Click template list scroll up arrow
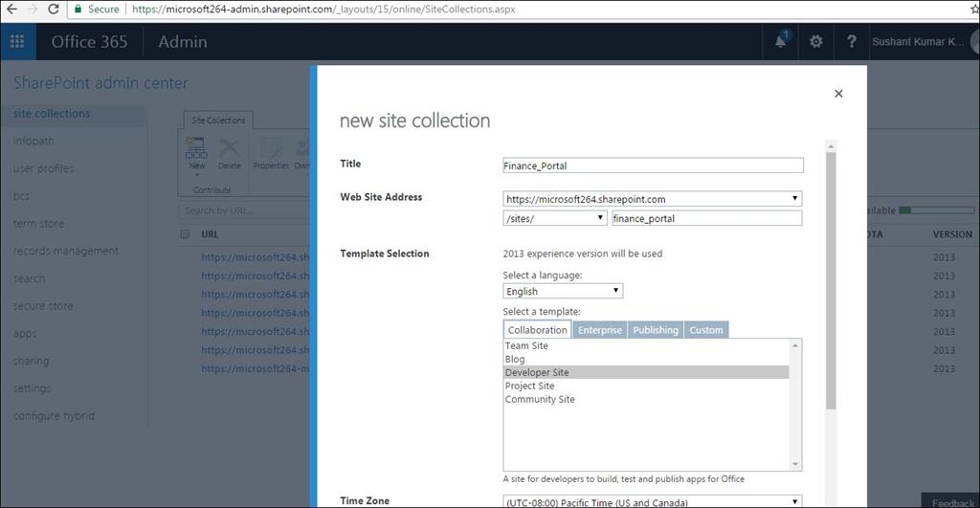The width and height of the screenshot is (980, 508). point(795,345)
